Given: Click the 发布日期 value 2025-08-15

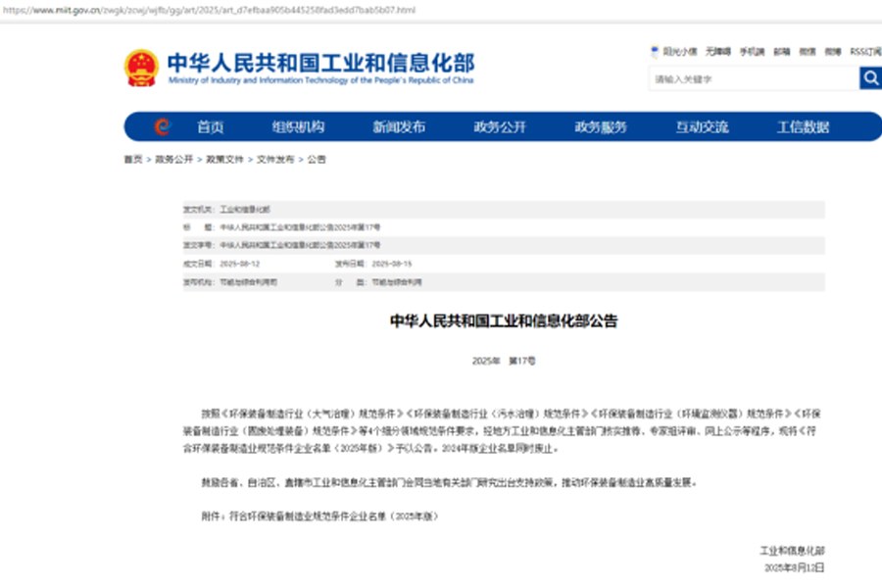Looking at the screenshot, I should [x=392, y=264].
